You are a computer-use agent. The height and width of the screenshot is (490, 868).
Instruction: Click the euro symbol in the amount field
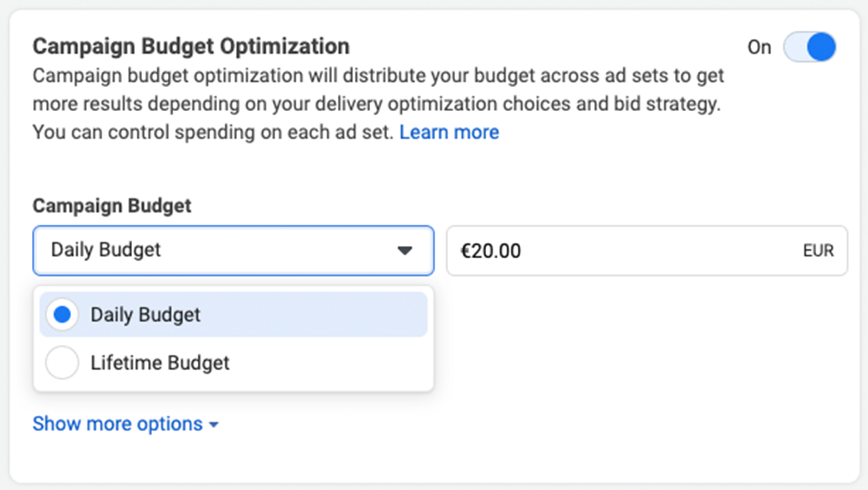pyautogui.click(x=465, y=251)
